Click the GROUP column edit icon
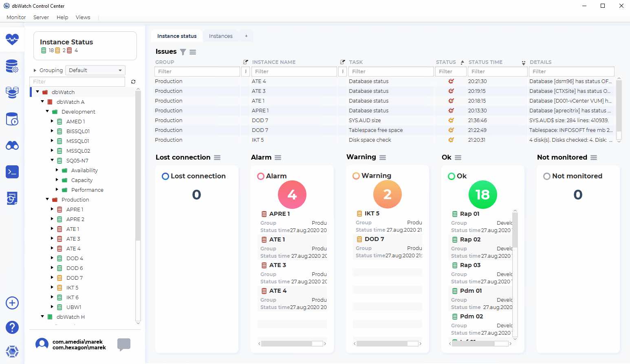This screenshot has width=630, height=364. (245, 62)
